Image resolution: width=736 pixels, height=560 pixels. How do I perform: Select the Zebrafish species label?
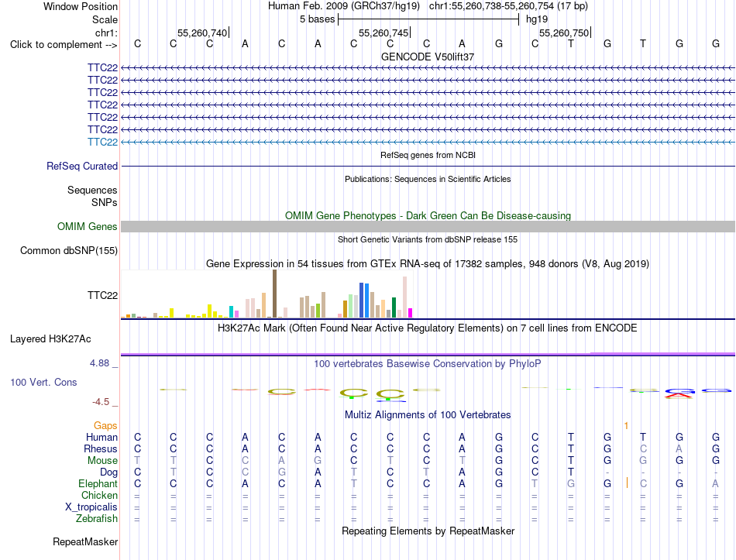(97, 519)
